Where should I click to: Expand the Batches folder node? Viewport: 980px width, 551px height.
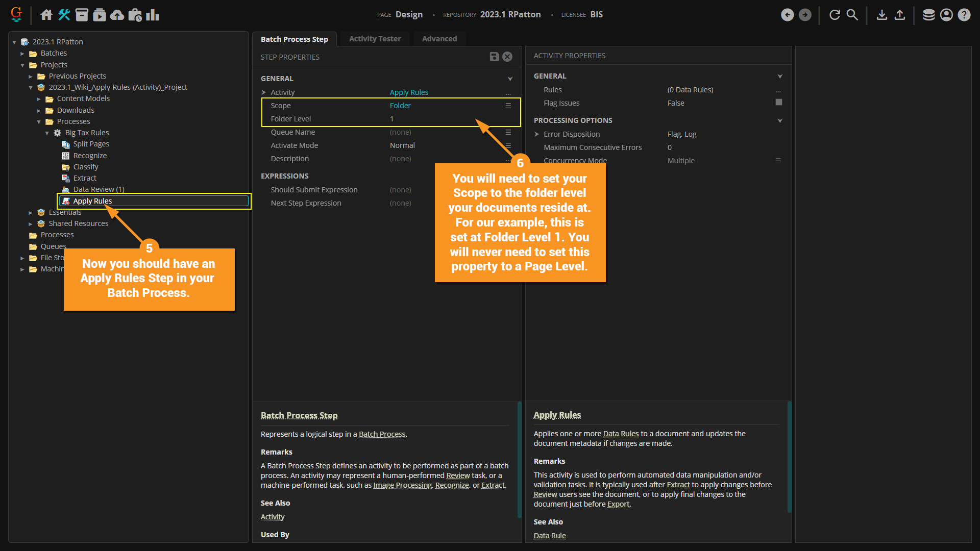point(22,54)
